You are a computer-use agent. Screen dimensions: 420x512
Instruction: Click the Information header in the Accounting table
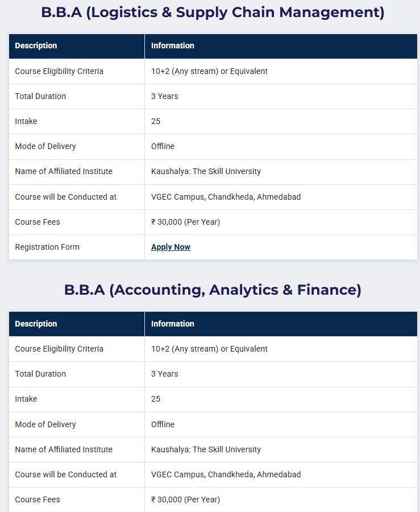173,324
